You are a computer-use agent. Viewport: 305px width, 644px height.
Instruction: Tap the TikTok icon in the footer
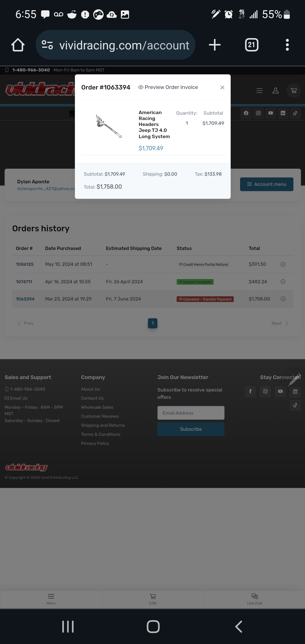tap(295, 405)
